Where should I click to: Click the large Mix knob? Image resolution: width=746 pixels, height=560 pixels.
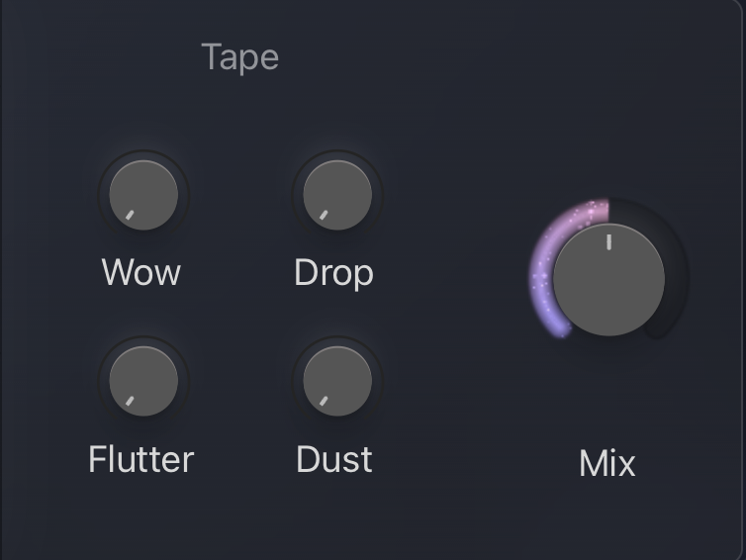click(x=608, y=280)
